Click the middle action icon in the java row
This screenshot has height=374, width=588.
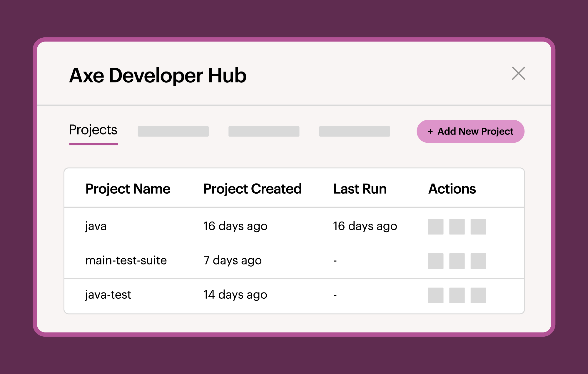(457, 226)
